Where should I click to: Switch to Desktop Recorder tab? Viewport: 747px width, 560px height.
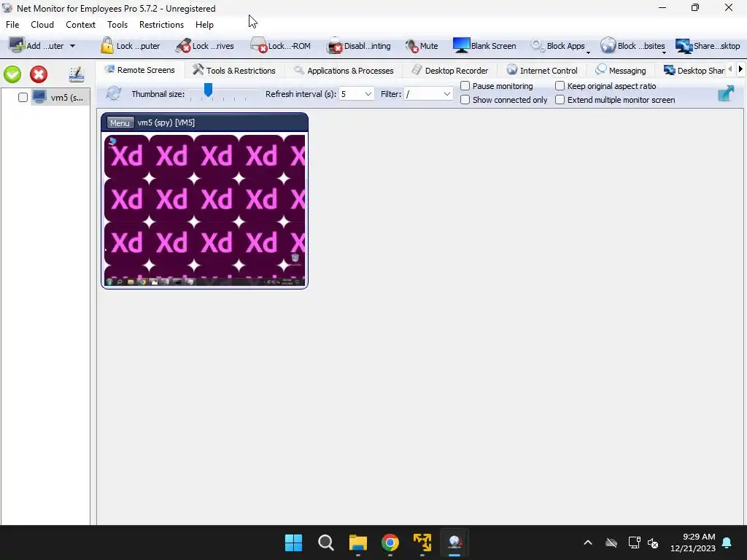click(449, 71)
